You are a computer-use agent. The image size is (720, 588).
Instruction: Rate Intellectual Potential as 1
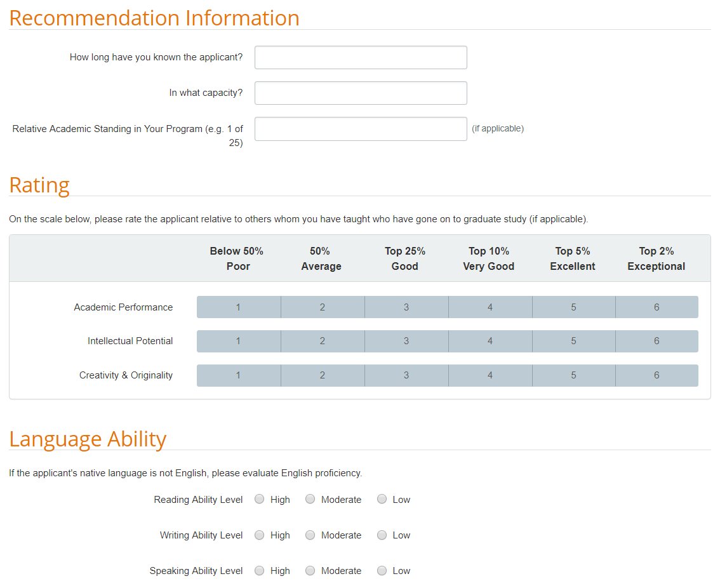tap(239, 341)
